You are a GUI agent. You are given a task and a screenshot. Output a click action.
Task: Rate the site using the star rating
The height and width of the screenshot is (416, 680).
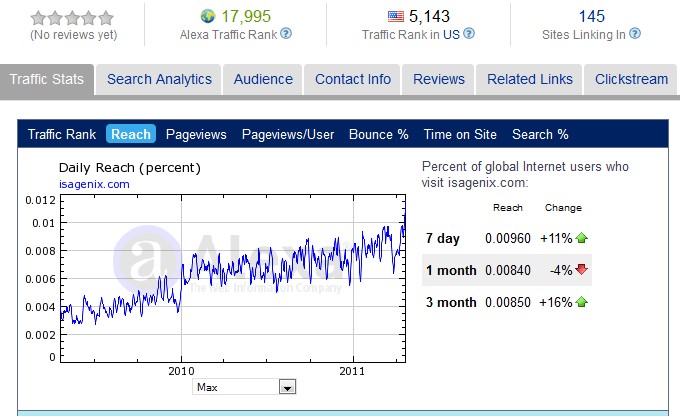[x=72, y=18]
